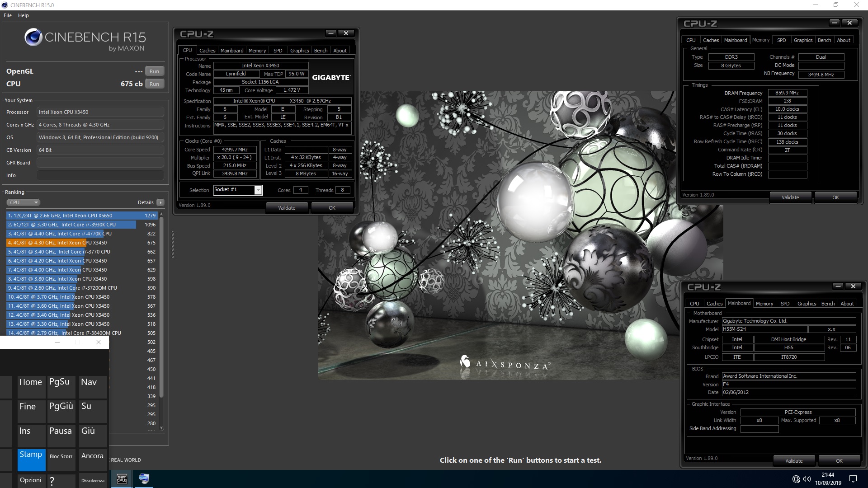The width and height of the screenshot is (868, 488).
Task: Select CPU tab in Mainboard window
Action: pos(694,304)
